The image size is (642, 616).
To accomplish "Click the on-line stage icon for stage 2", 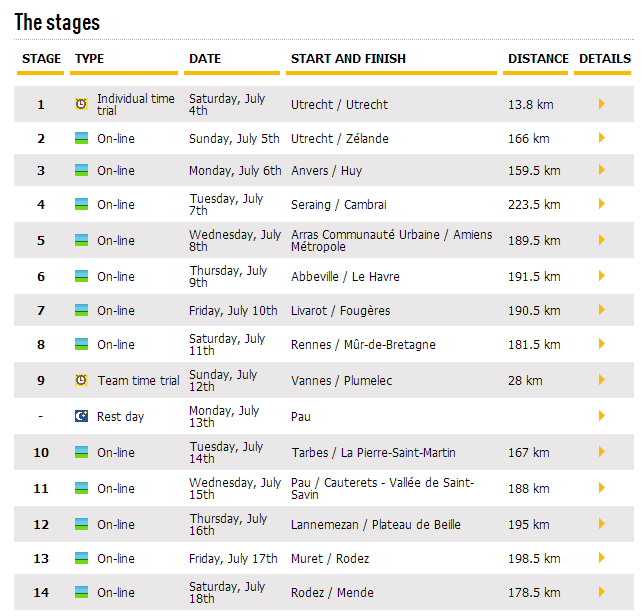I will point(81,138).
